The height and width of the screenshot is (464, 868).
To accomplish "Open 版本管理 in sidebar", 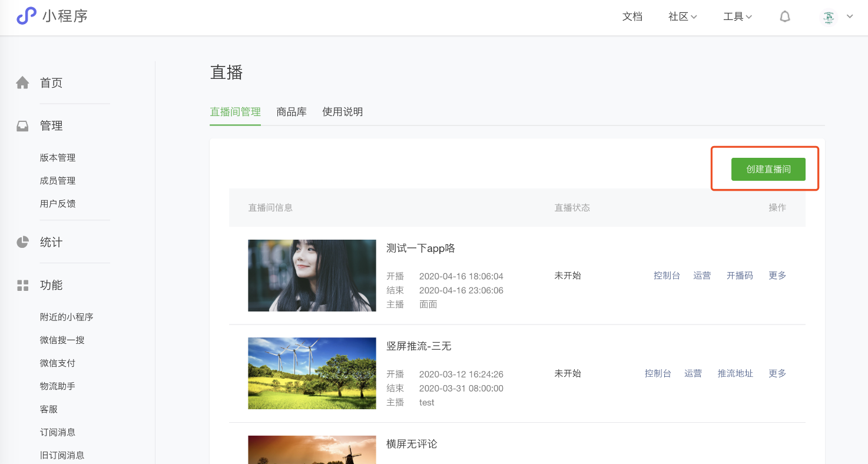I will coord(58,158).
